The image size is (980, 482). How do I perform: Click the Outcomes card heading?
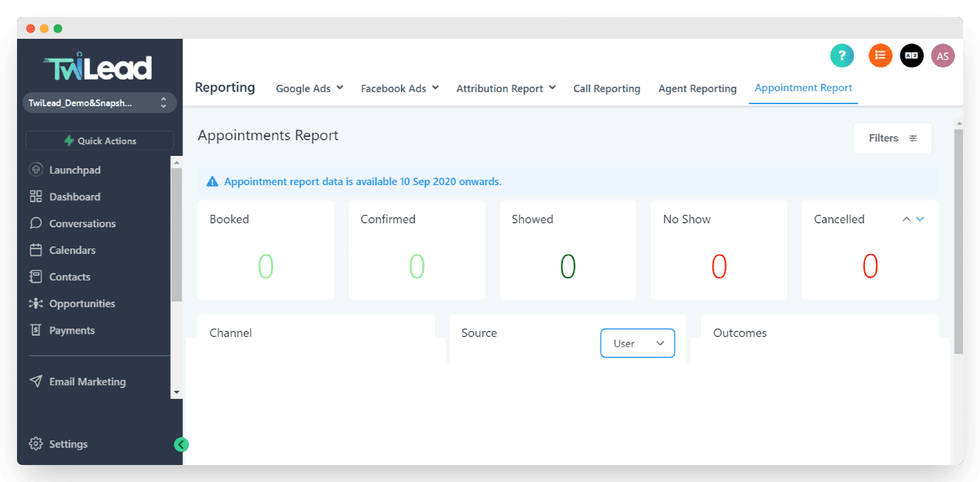click(x=740, y=333)
